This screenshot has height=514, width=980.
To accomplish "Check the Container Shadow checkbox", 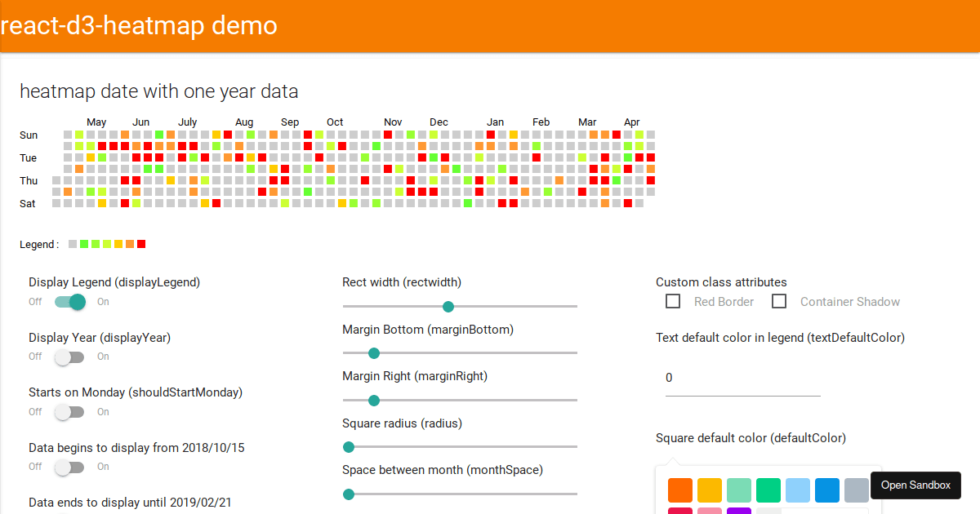I will (x=779, y=301).
